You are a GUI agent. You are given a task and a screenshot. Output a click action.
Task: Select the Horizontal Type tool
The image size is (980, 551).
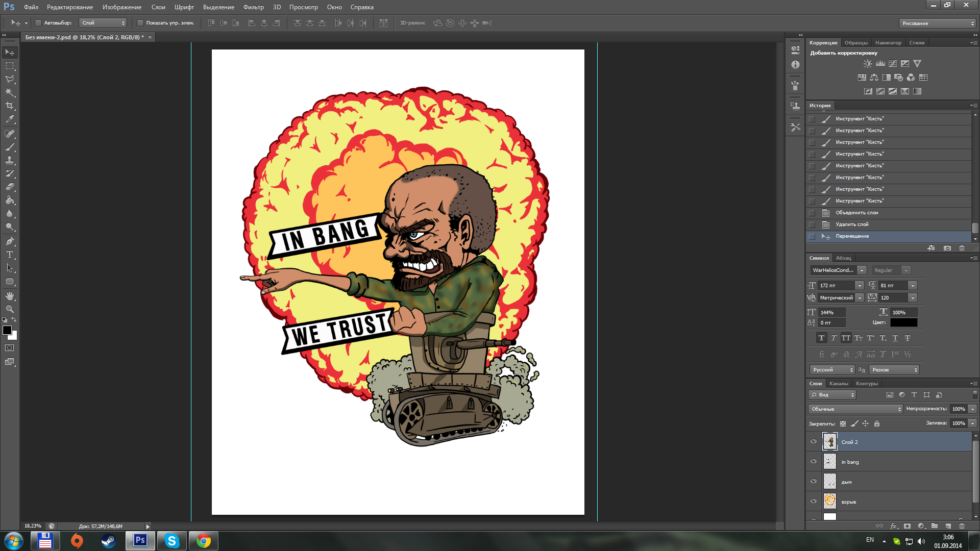10,255
